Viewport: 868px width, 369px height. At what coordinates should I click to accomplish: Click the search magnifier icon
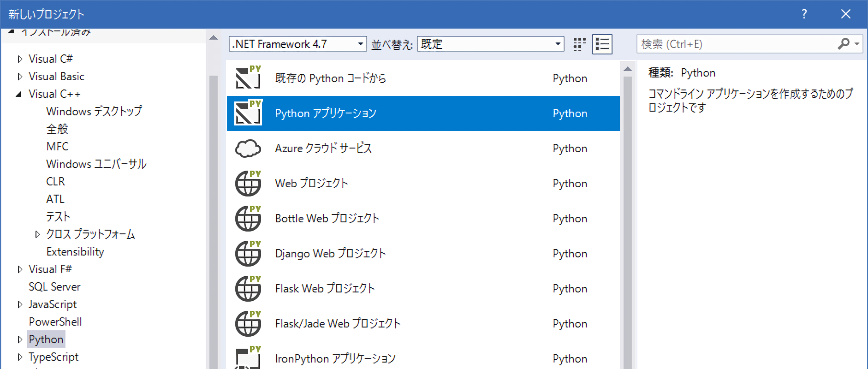click(844, 44)
